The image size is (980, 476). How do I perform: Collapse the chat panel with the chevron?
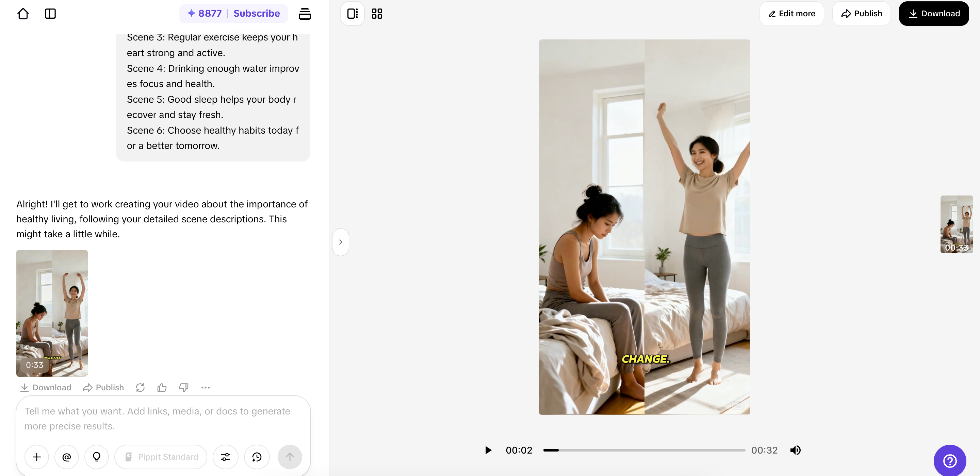click(x=341, y=242)
